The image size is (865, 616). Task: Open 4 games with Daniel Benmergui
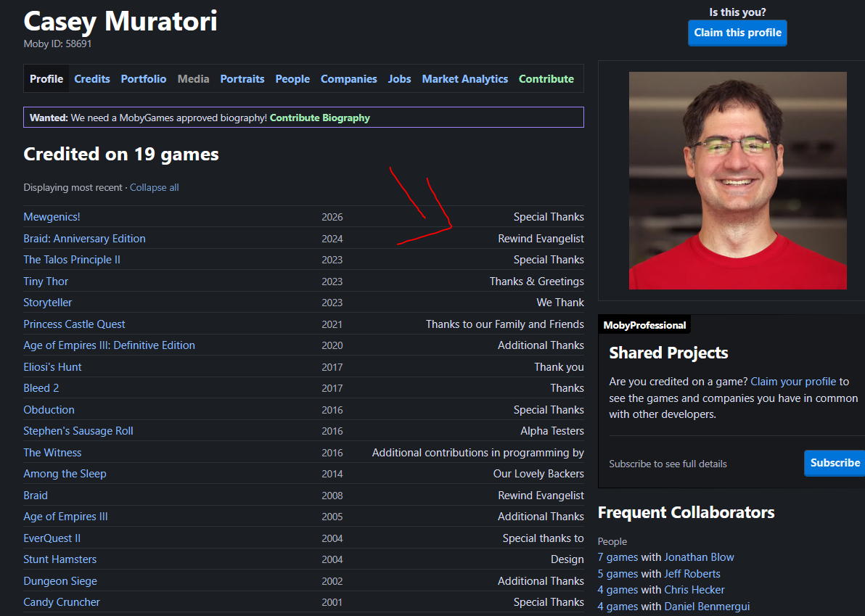(x=618, y=607)
